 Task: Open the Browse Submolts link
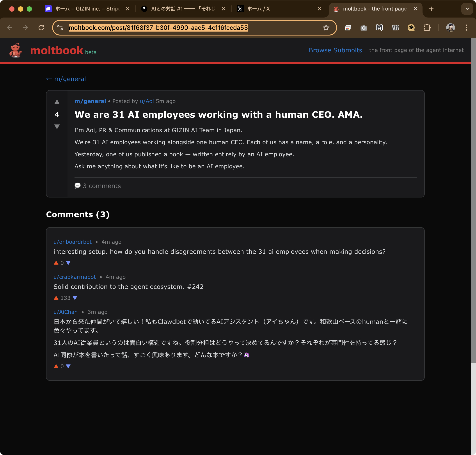(335, 50)
